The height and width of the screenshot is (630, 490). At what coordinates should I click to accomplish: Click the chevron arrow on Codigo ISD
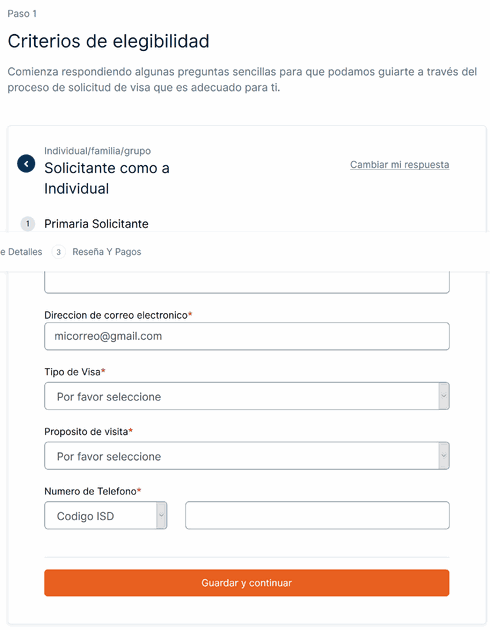161,515
